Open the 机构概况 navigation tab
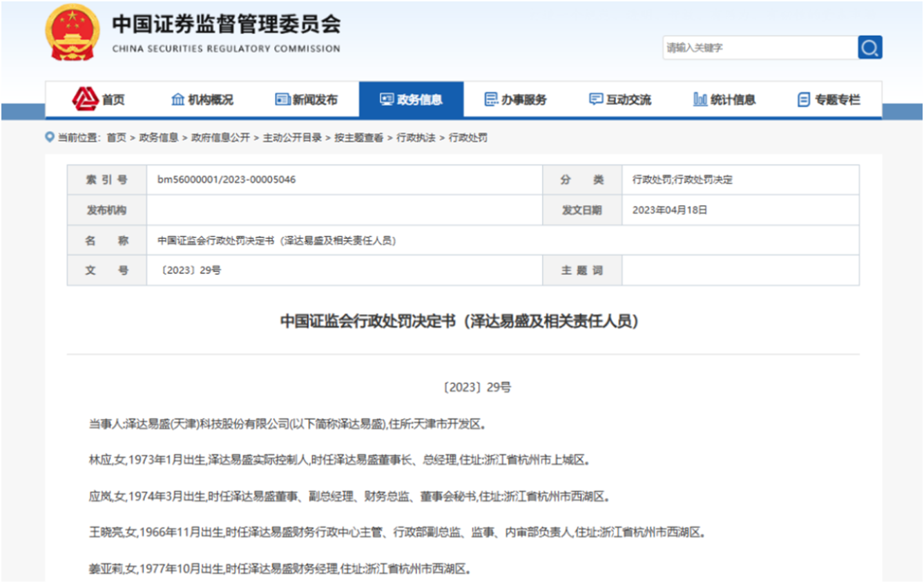924x583 pixels. (x=202, y=99)
